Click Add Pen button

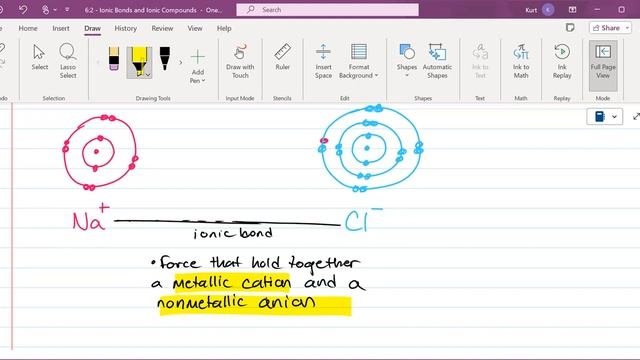click(x=198, y=66)
